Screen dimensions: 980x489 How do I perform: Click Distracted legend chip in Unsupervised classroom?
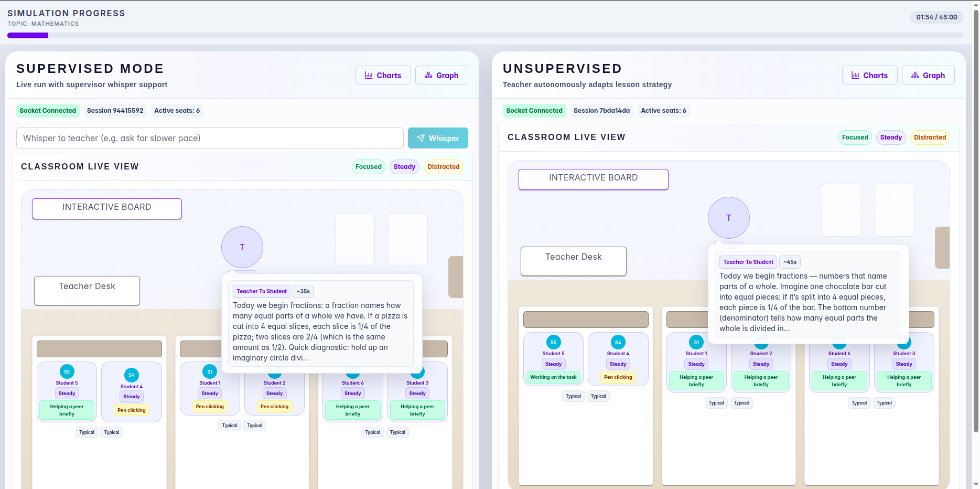(930, 137)
